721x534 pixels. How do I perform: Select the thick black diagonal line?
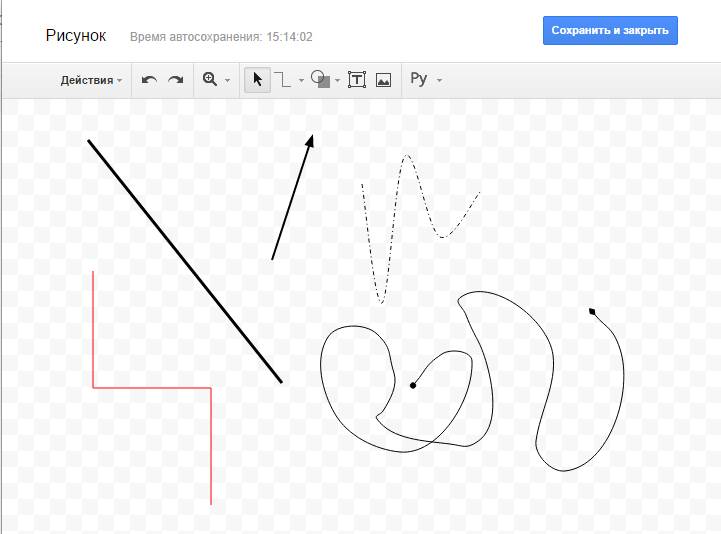pos(184,261)
